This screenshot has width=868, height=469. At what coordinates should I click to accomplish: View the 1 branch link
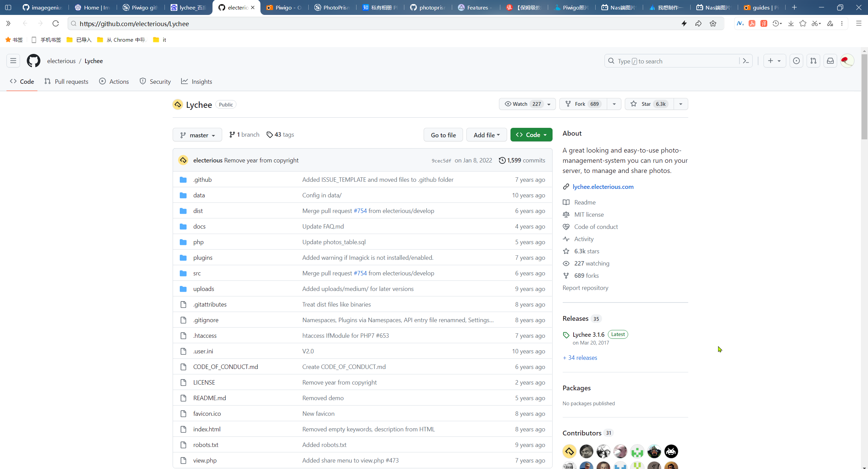(244, 135)
